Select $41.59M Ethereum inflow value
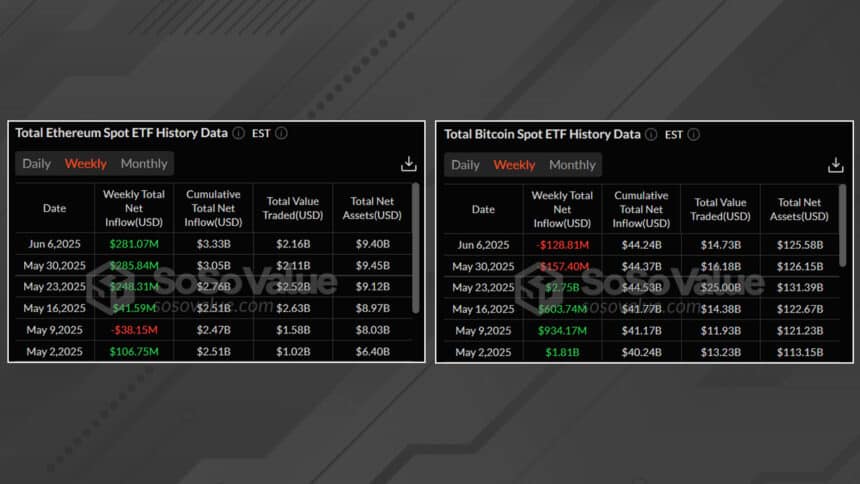Viewport: 860px width, 484px height. pyautogui.click(x=134, y=308)
